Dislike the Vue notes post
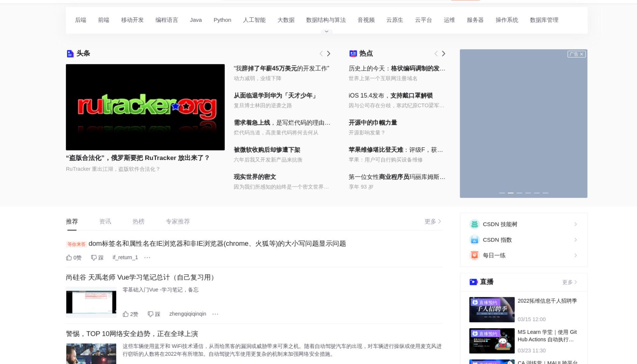The width and height of the screenshot is (637, 364). click(154, 314)
